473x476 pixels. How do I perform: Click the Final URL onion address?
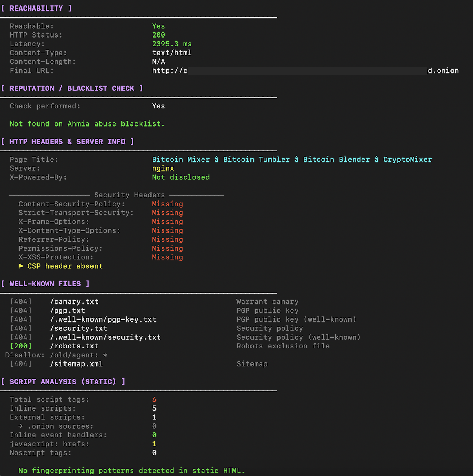point(305,71)
